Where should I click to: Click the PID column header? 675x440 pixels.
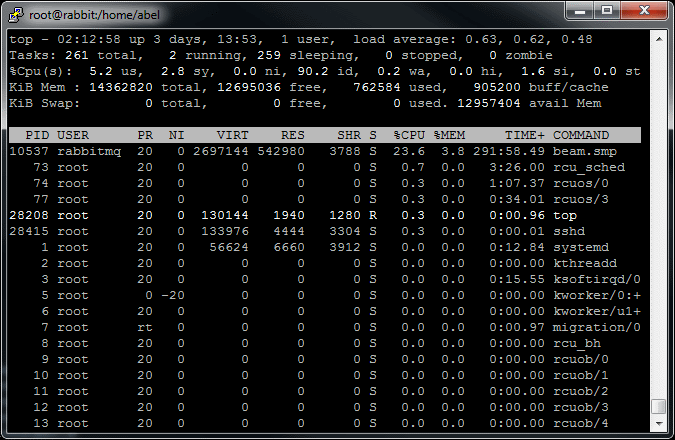point(37,135)
